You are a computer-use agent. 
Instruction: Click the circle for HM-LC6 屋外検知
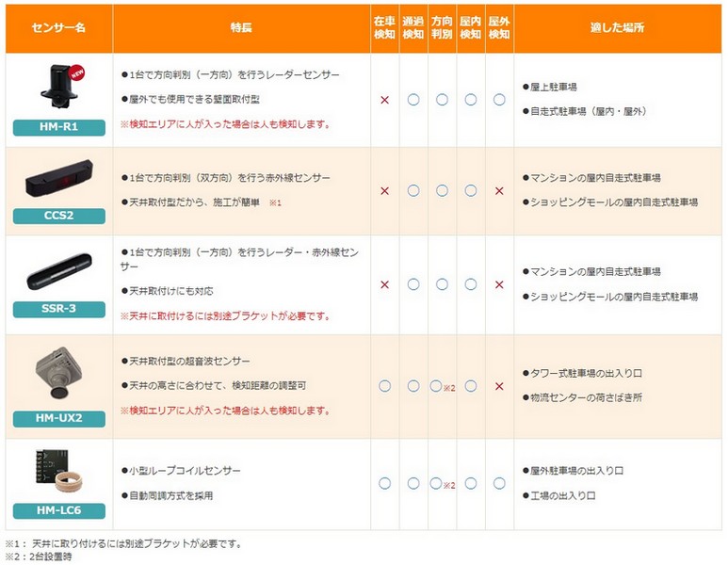[x=499, y=483]
